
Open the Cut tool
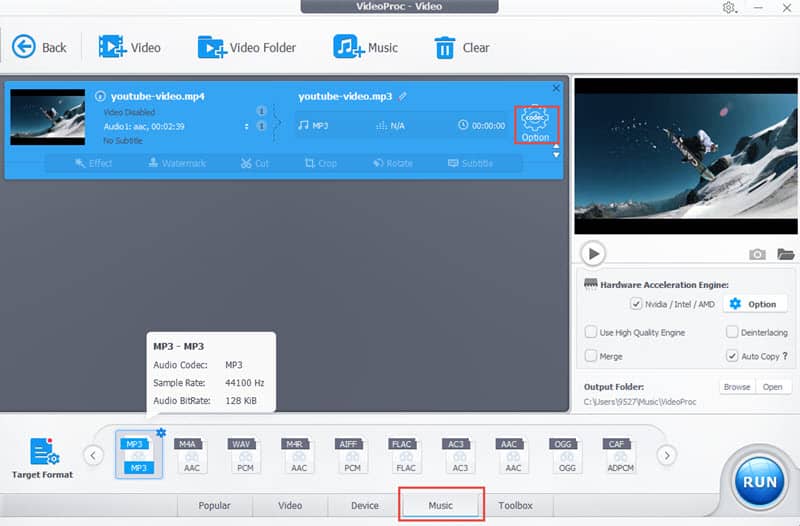[255, 163]
